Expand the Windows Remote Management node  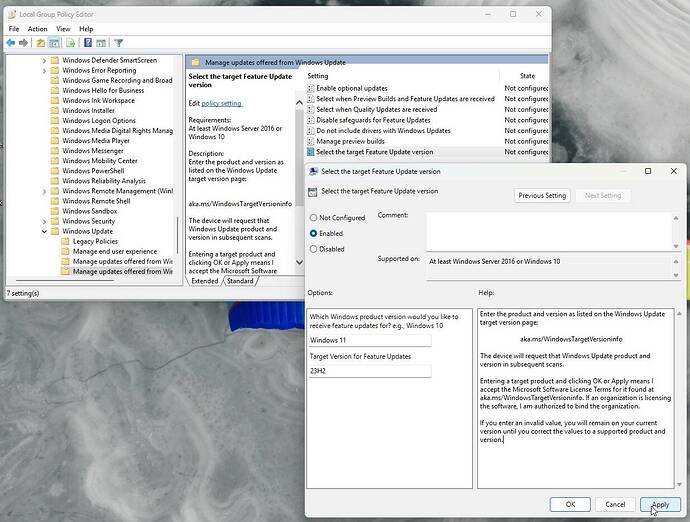pos(44,191)
